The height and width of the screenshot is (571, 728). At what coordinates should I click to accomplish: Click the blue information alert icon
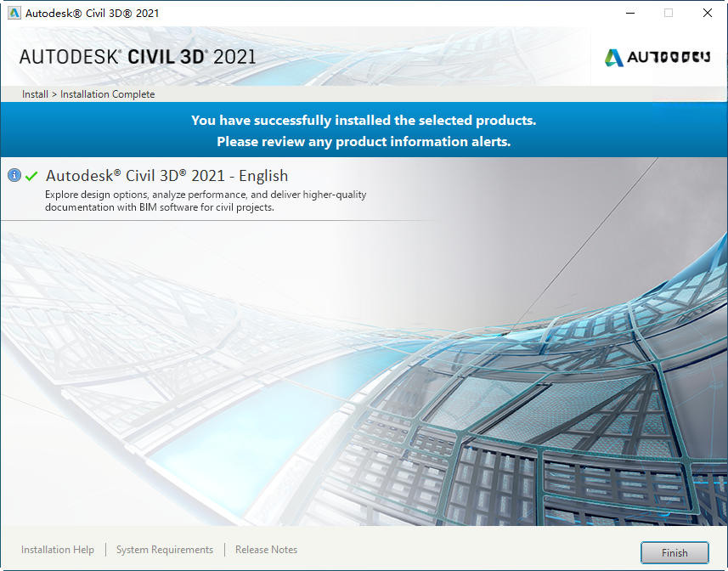pyautogui.click(x=14, y=175)
